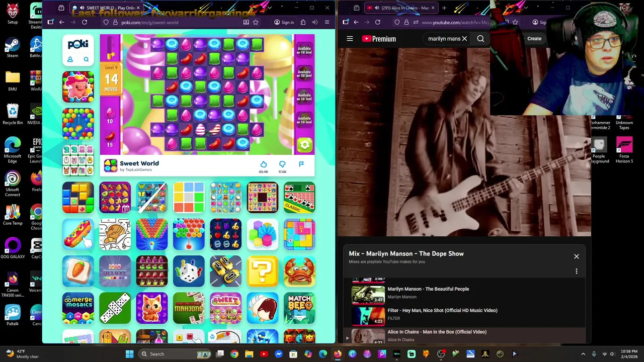The height and width of the screenshot is (362, 644).
Task: Click Sign in in Poki browser toolbar
Action: point(284,22)
